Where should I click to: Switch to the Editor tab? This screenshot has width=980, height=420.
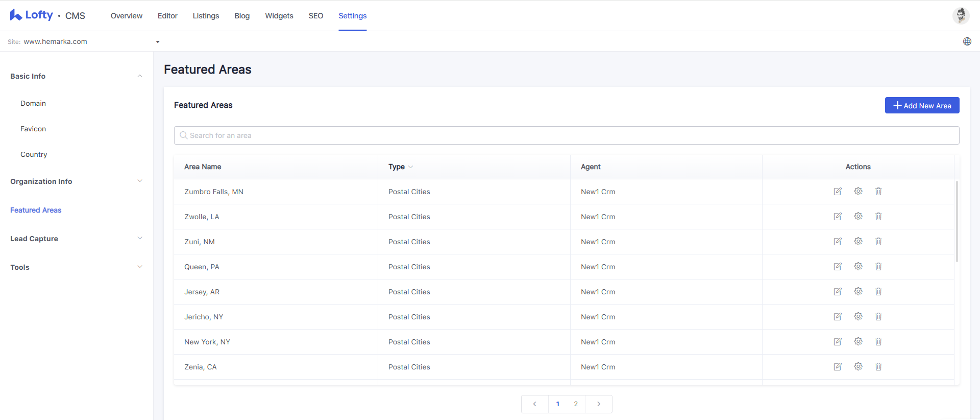pyautogui.click(x=167, y=16)
